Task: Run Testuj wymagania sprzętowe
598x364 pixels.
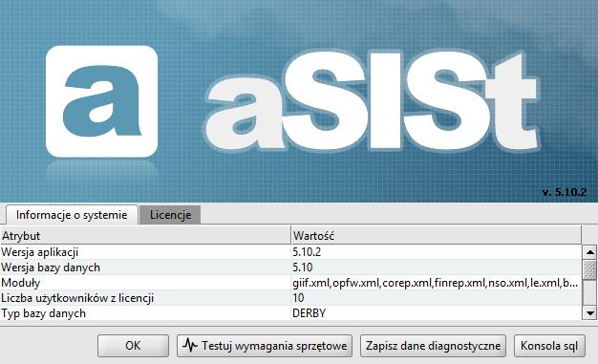Action: 265,346
